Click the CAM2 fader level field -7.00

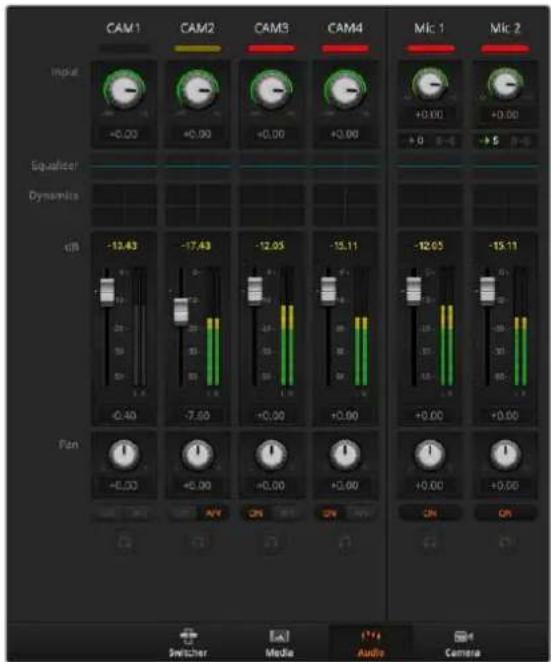click(198, 416)
